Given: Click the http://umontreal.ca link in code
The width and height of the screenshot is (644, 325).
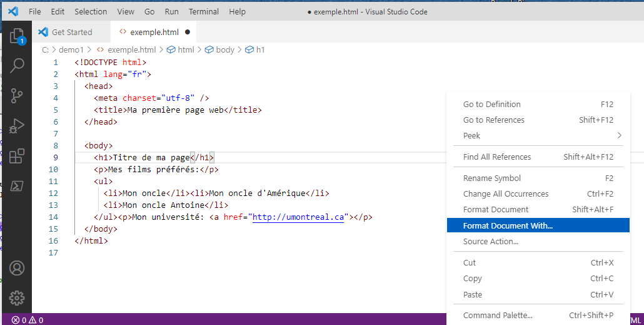Looking at the screenshot, I should [x=298, y=217].
